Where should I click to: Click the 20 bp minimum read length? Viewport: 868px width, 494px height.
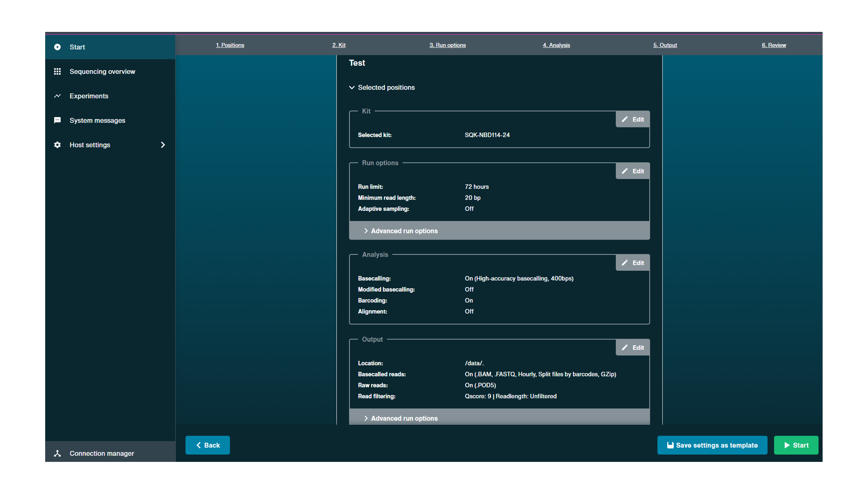click(473, 198)
